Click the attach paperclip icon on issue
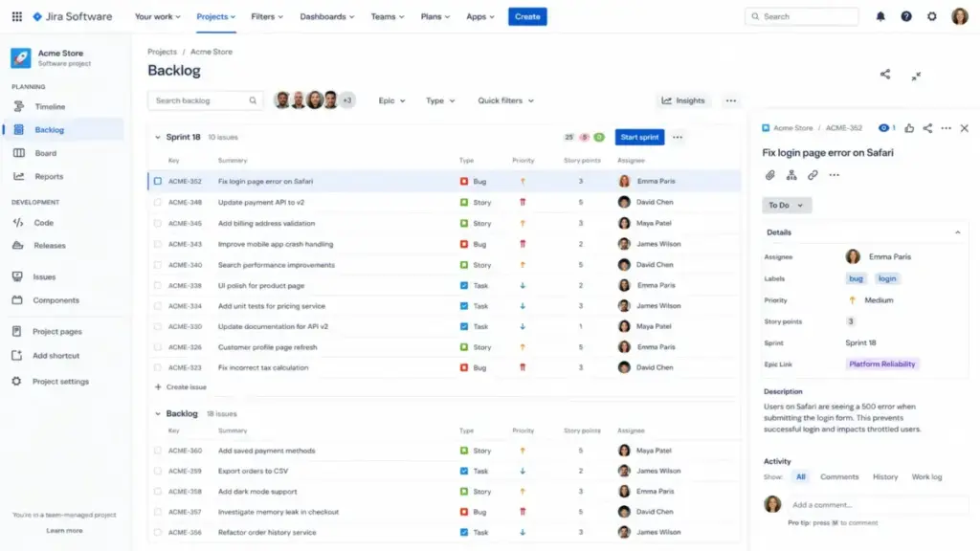The width and height of the screenshot is (980, 551). coord(770,176)
